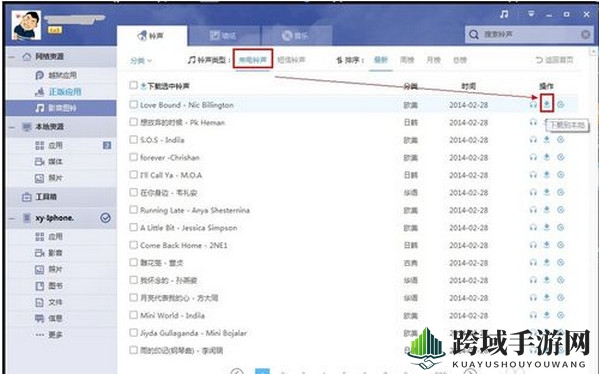599x374 pixels.
Task: Collapse the xy-Iphone device group
Action: [x=12, y=219]
